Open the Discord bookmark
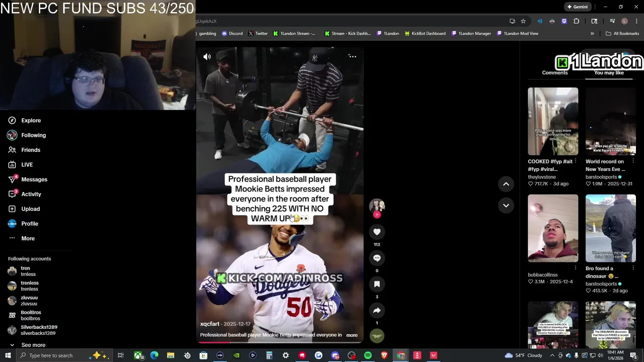Screen dimensions: 644x362 pos(231,34)
